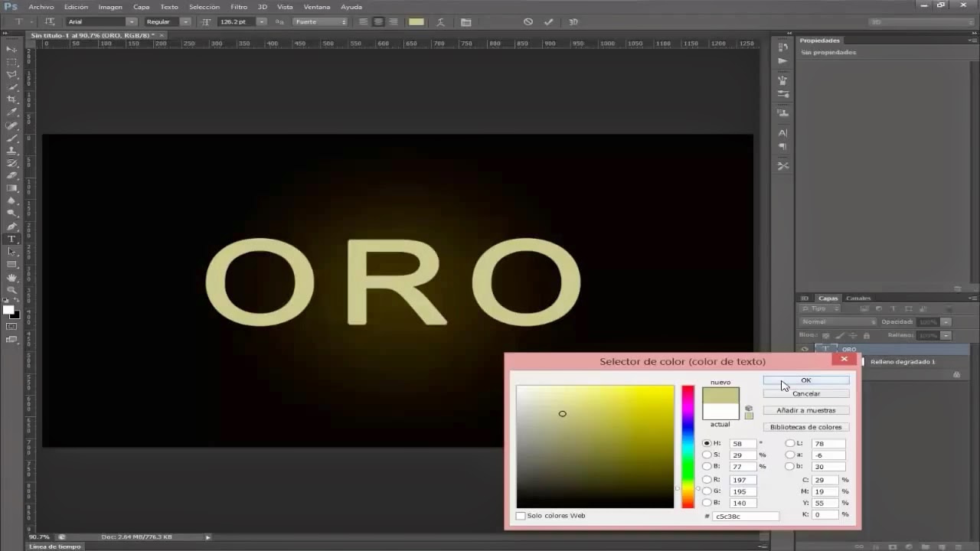
Task: Align text right in options bar
Action: pyautogui.click(x=393, y=21)
